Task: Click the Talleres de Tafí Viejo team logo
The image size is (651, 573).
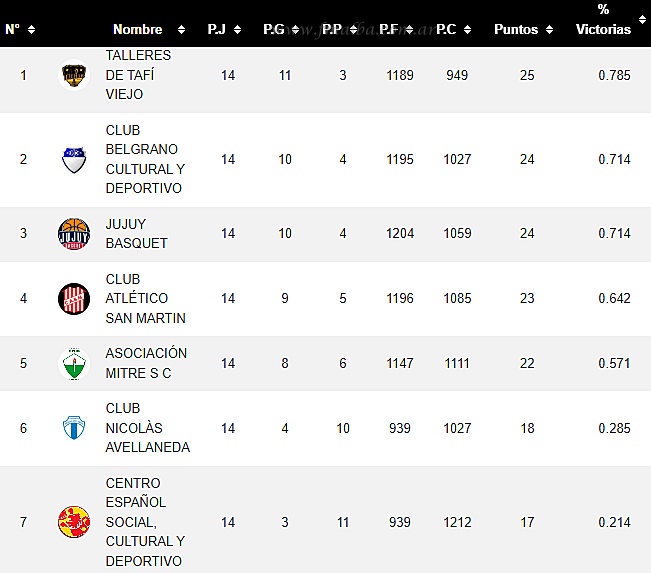Action: [x=74, y=75]
